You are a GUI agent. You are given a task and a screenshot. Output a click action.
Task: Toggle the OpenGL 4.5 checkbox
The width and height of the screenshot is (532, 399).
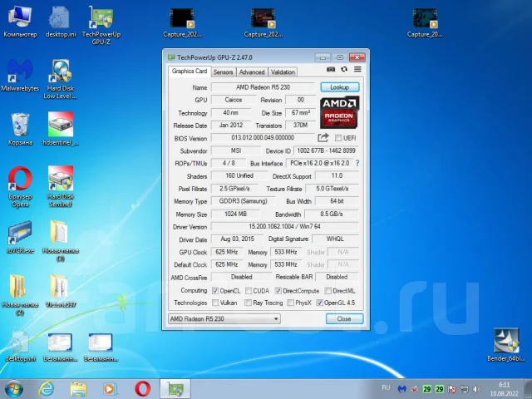(x=319, y=303)
